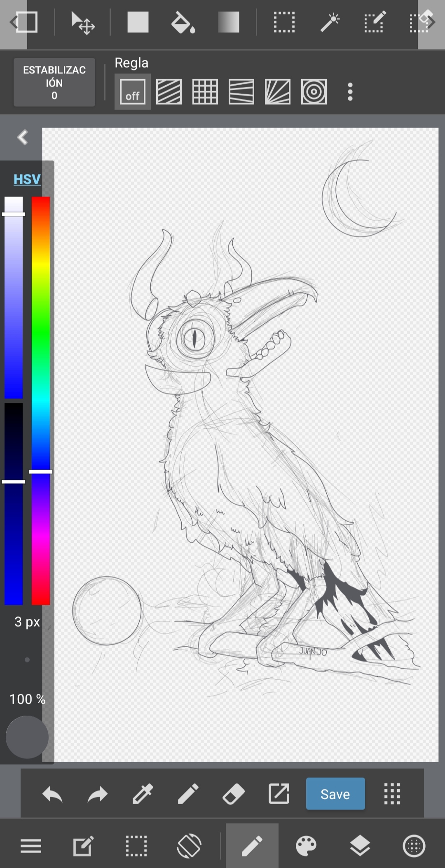
Task: Rotate the canvas view
Action: tap(189, 846)
